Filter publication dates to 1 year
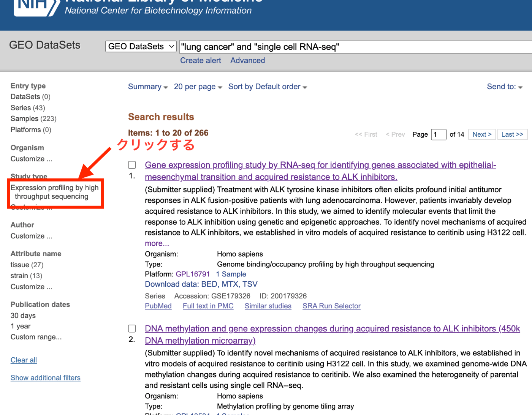Viewport: 532px width, 415px height. pyautogui.click(x=21, y=326)
